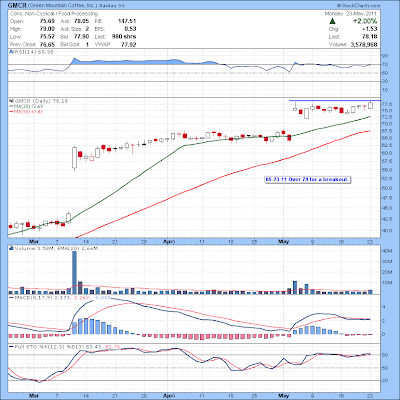The height and width of the screenshot is (400, 400).
Task: Click the GMCR ticker symbol in the header
Action: click(16, 5)
